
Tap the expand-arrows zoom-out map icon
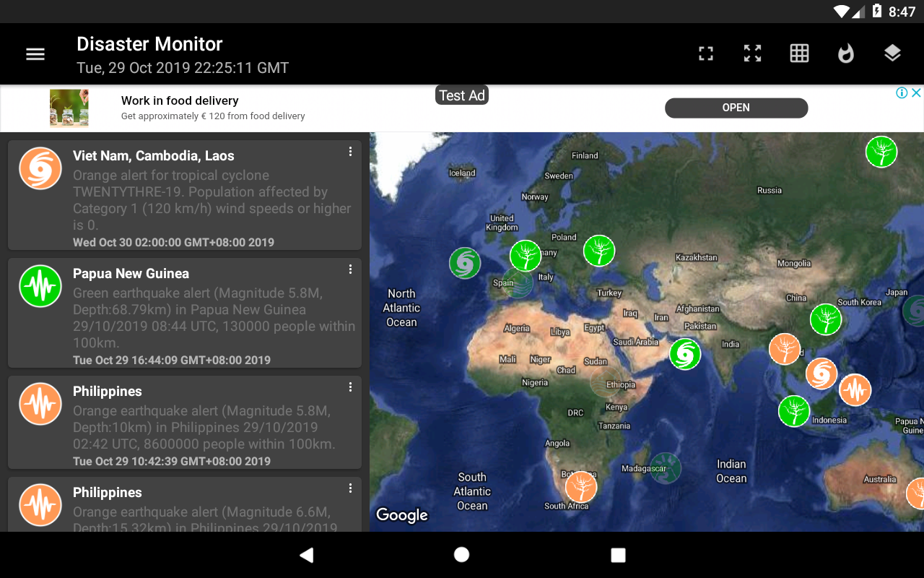point(753,53)
